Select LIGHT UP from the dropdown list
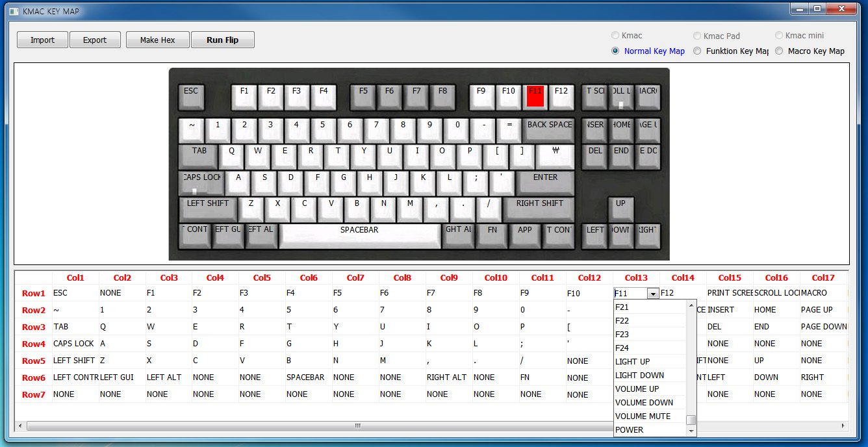 click(650, 362)
